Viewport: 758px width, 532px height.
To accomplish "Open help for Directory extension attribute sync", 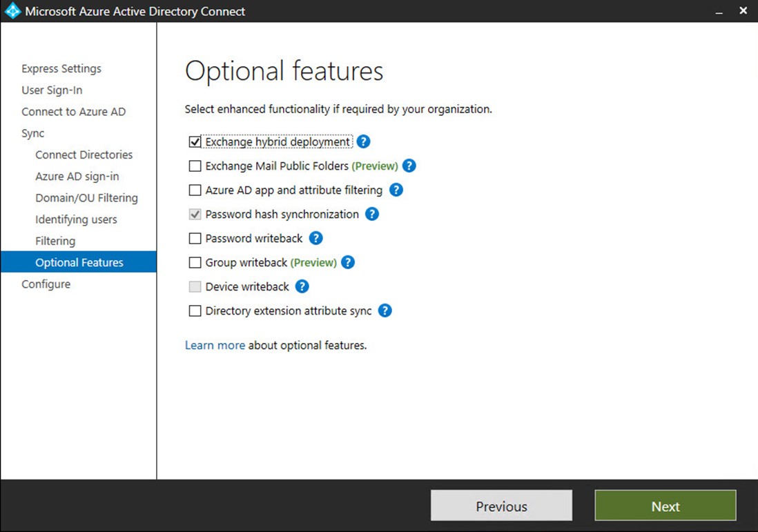I will pyautogui.click(x=385, y=311).
